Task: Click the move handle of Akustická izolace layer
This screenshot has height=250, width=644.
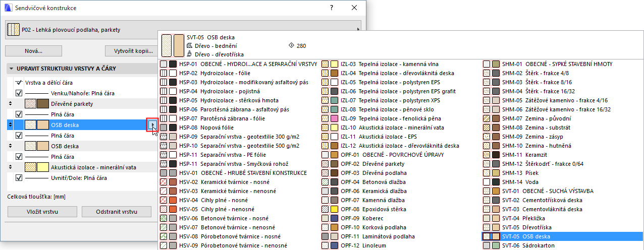Action: [x=10, y=167]
